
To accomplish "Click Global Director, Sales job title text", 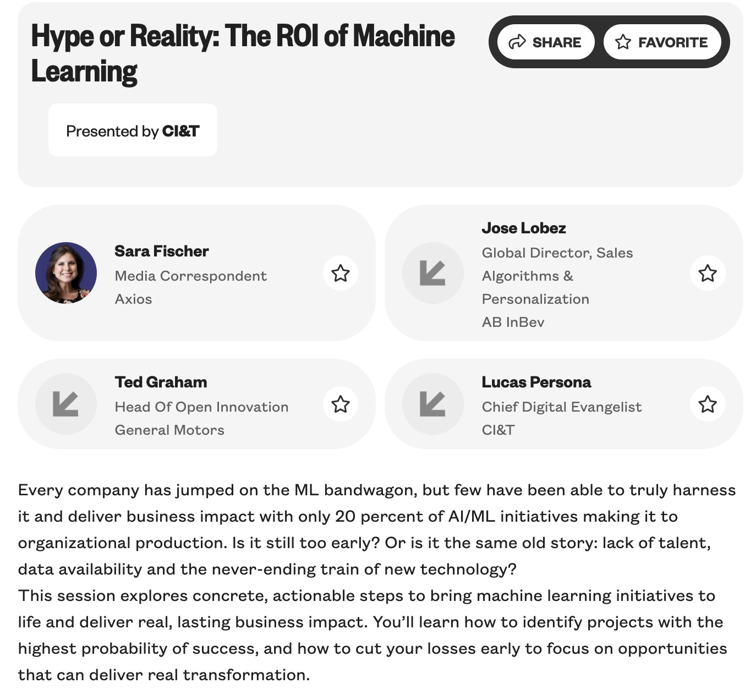I will coord(557,276).
